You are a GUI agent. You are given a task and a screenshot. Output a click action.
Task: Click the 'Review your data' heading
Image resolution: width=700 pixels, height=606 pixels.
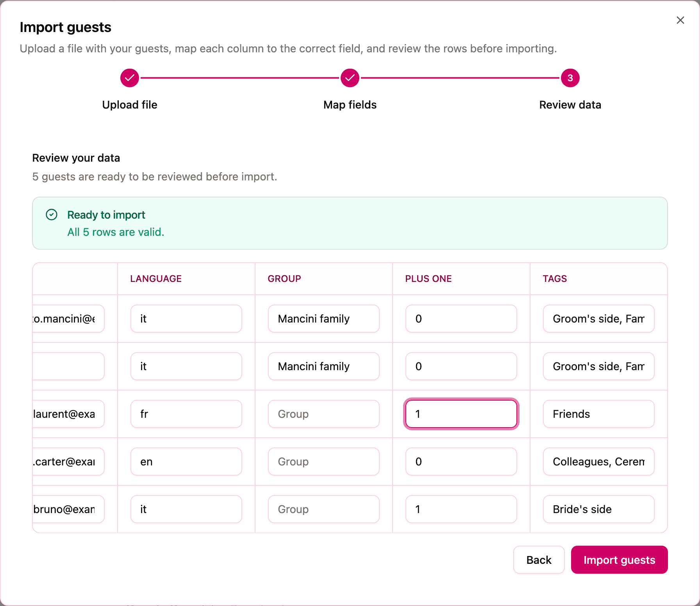(x=76, y=158)
